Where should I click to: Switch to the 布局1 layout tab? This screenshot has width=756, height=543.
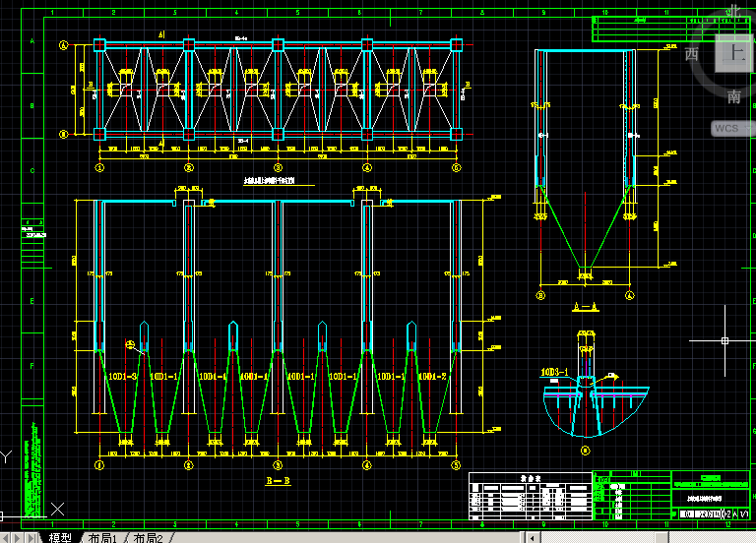(102, 537)
